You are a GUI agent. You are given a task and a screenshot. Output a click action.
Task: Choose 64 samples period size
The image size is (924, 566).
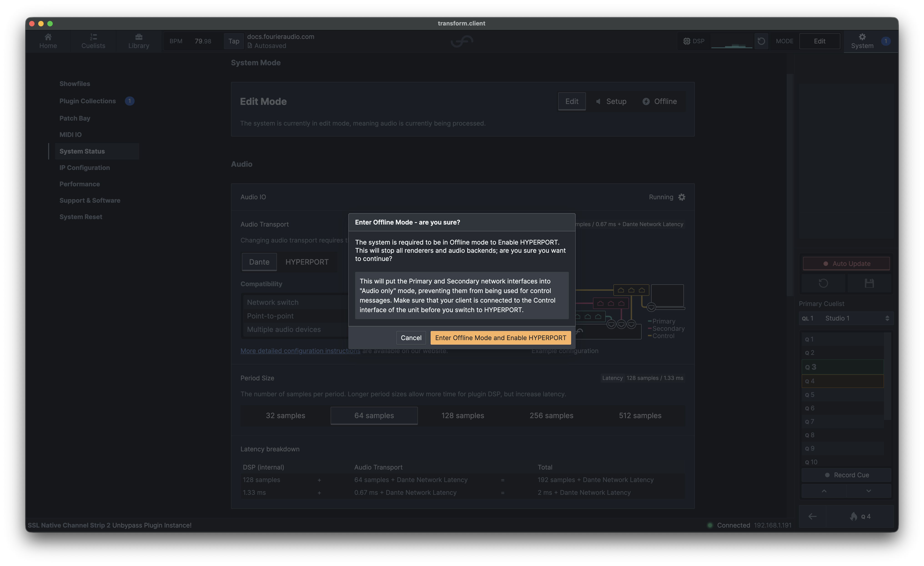374,415
